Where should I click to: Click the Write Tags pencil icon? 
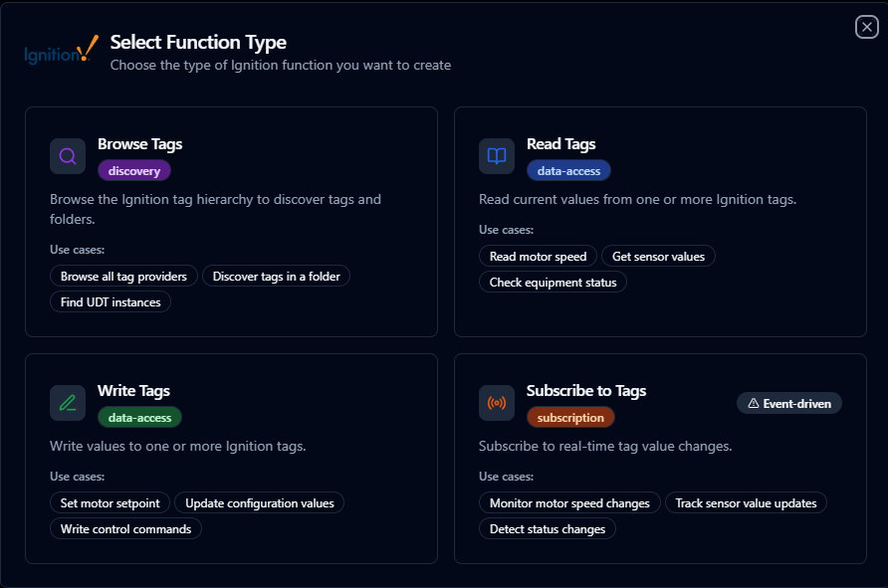click(68, 403)
